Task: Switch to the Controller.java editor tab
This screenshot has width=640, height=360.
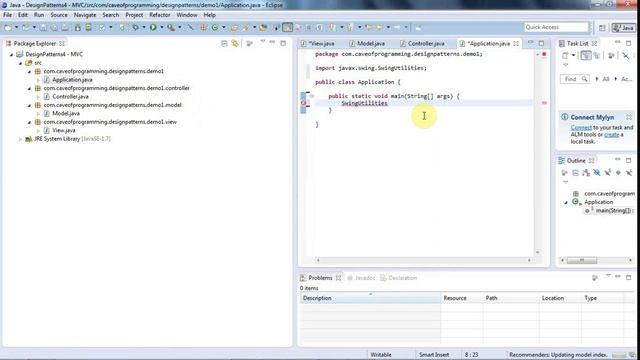Action: coord(422,43)
